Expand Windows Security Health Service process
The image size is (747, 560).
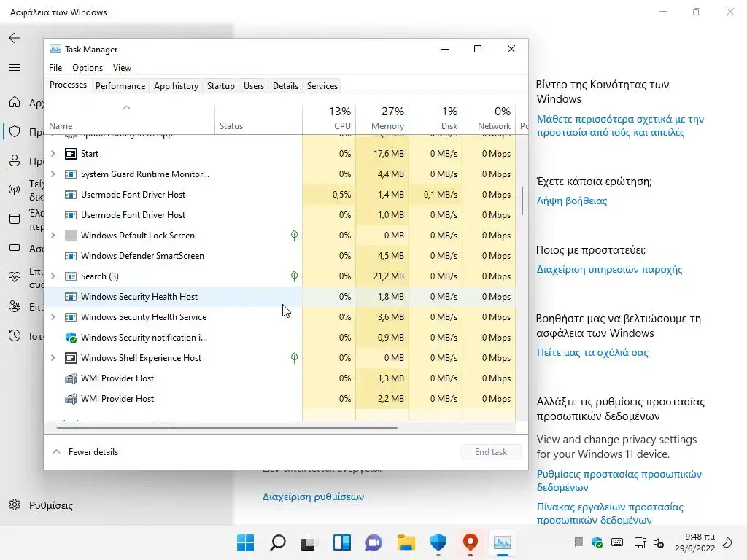click(53, 317)
